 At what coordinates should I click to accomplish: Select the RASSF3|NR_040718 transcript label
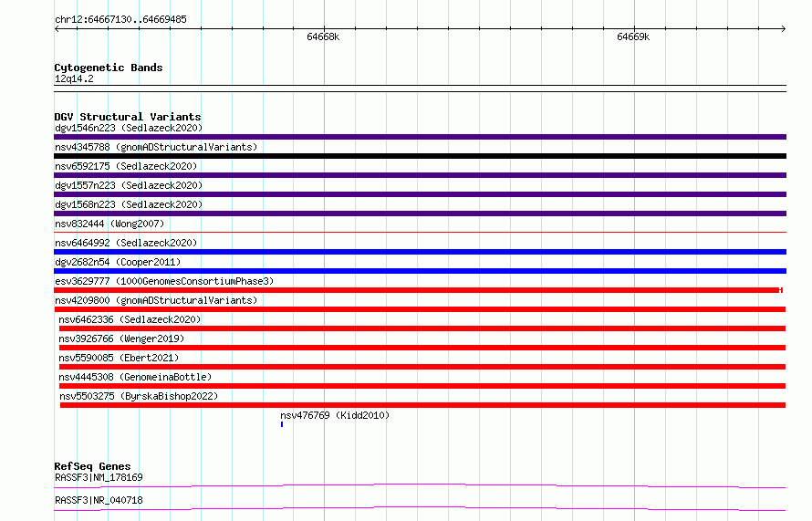click(x=99, y=500)
